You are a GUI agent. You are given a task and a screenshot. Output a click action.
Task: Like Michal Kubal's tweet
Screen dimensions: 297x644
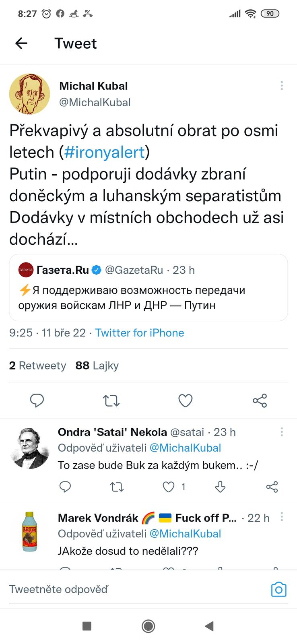(x=185, y=400)
